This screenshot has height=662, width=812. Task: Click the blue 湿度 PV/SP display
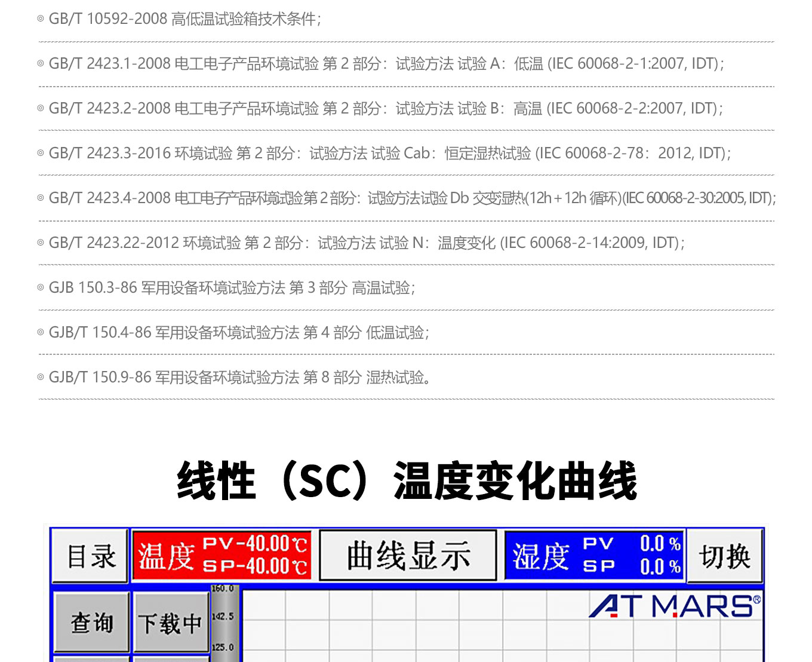(595, 555)
